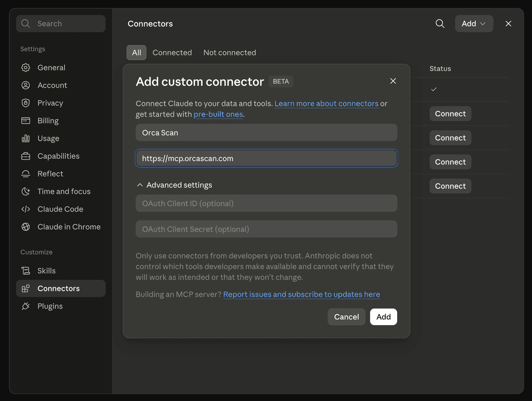This screenshot has width=532, height=401.
Task: Open Report issues and subscribe link
Action: [x=302, y=294]
